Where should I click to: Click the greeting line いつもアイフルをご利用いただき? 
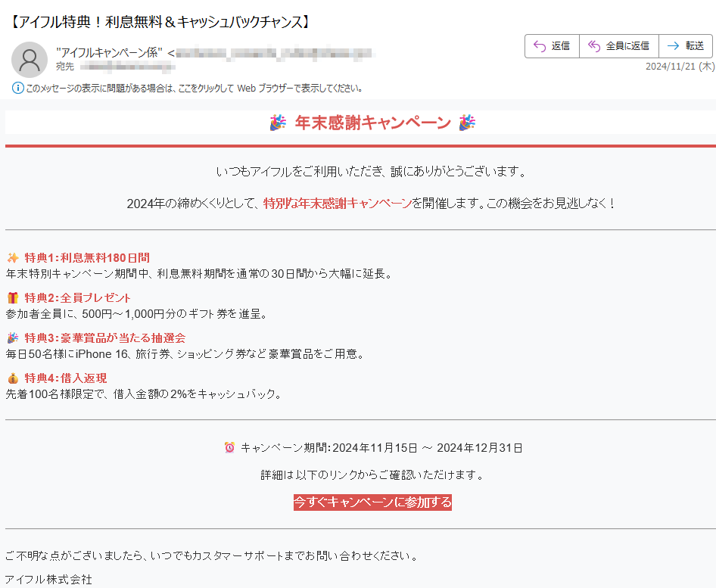pos(372,172)
